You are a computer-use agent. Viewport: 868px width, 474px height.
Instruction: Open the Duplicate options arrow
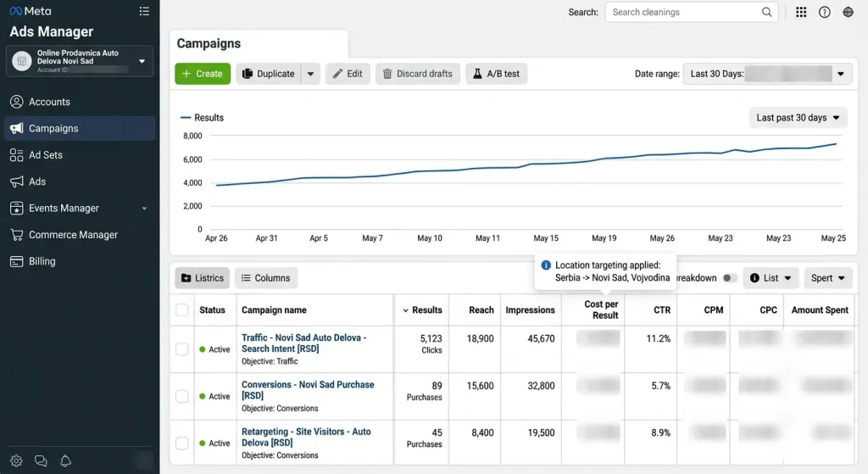pyautogui.click(x=310, y=74)
